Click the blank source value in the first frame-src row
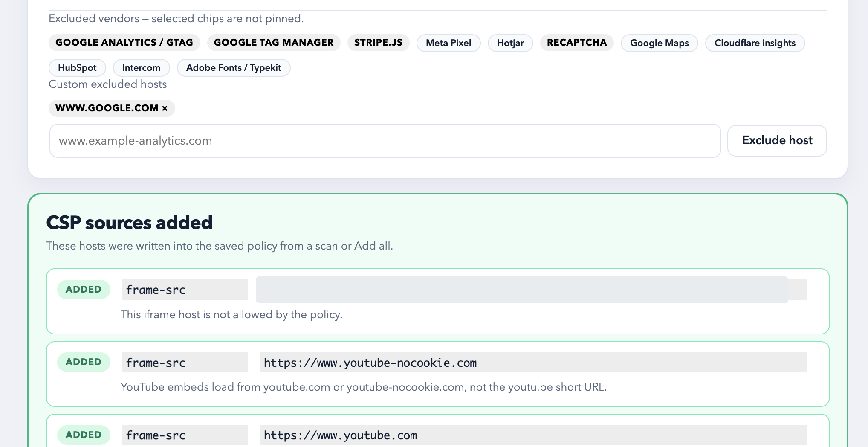 coord(531,290)
